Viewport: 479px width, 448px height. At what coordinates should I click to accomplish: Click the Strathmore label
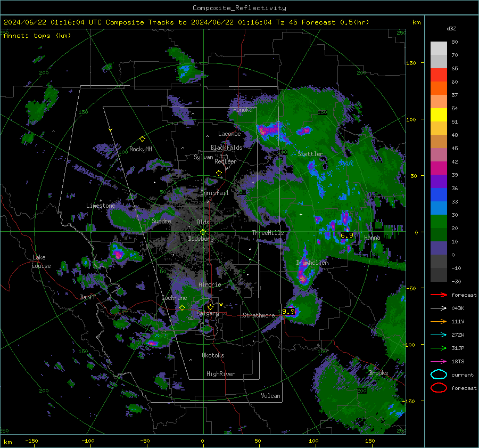pyautogui.click(x=259, y=315)
